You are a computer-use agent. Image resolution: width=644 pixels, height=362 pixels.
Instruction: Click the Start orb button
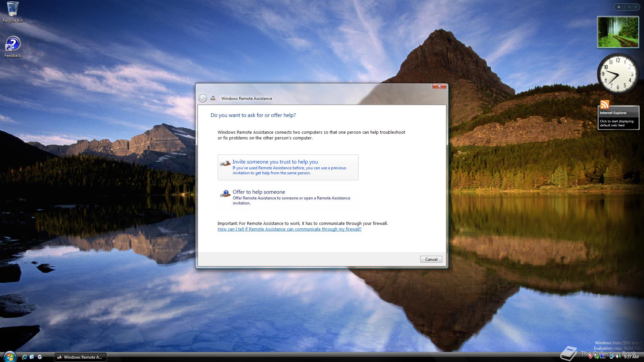[x=10, y=357]
